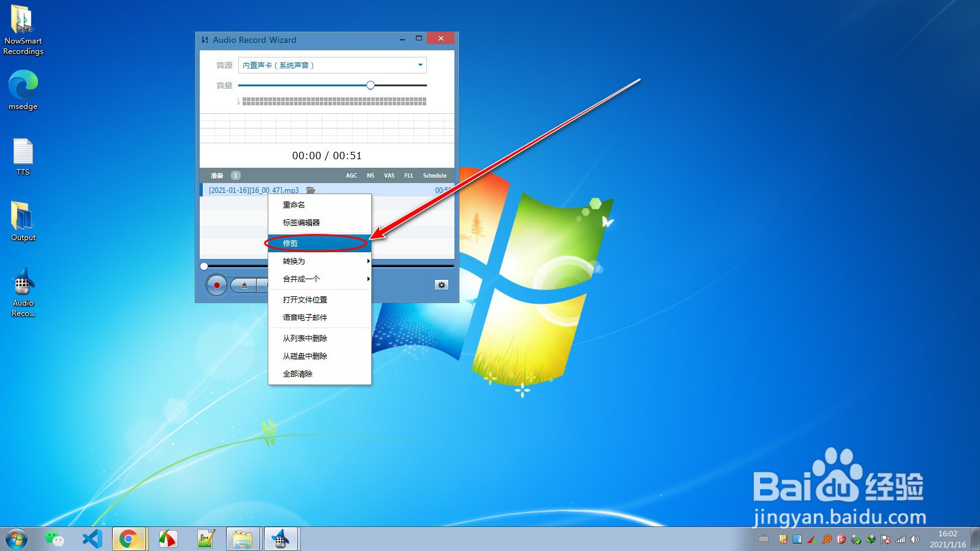This screenshot has width=980, height=551.
Task: Click the folder icon beside the mp3 file
Action: coord(311,190)
